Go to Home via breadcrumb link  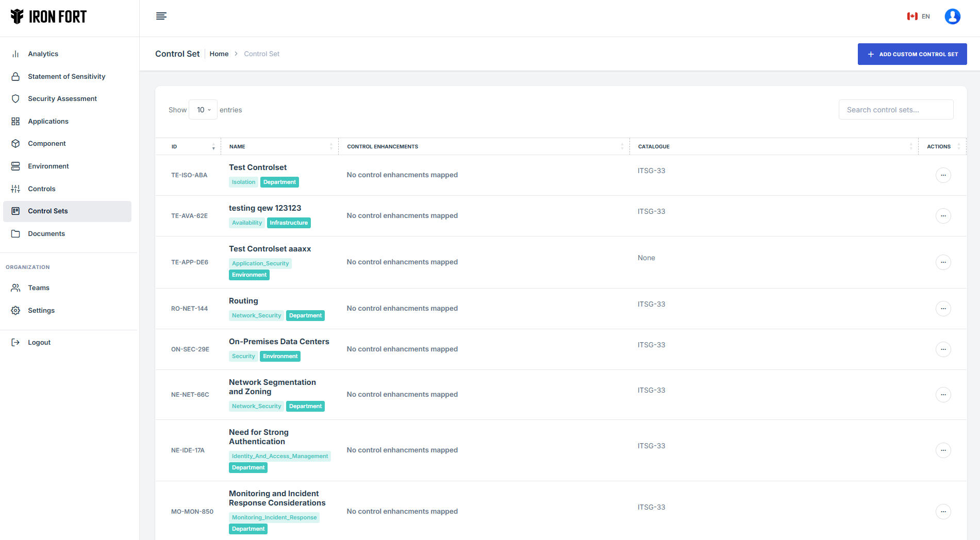click(x=219, y=54)
